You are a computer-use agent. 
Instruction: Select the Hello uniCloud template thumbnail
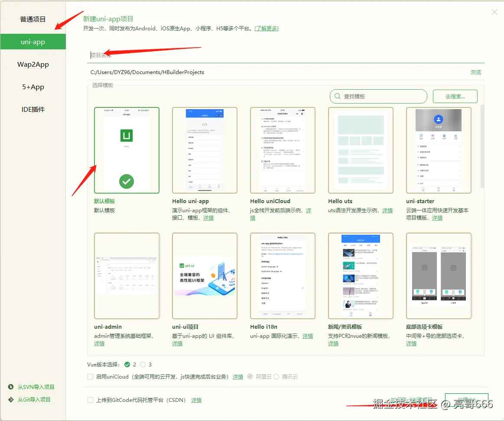pyautogui.click(x=283, y=150)
